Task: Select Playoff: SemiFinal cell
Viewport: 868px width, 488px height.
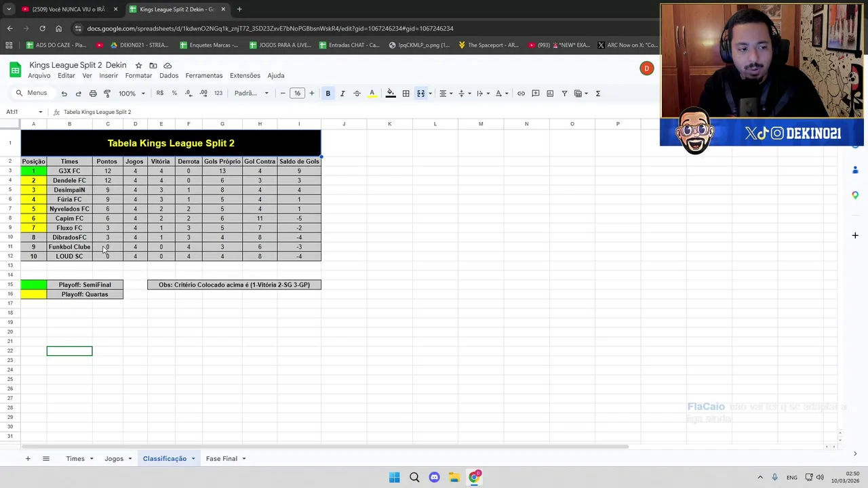Action: [85, 285]
